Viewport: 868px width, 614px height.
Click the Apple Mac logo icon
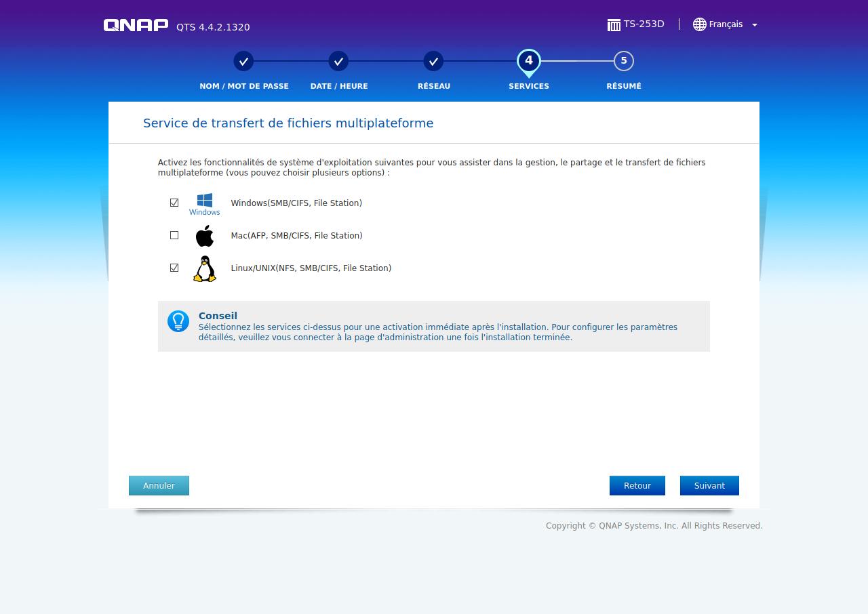click(204, 236)
